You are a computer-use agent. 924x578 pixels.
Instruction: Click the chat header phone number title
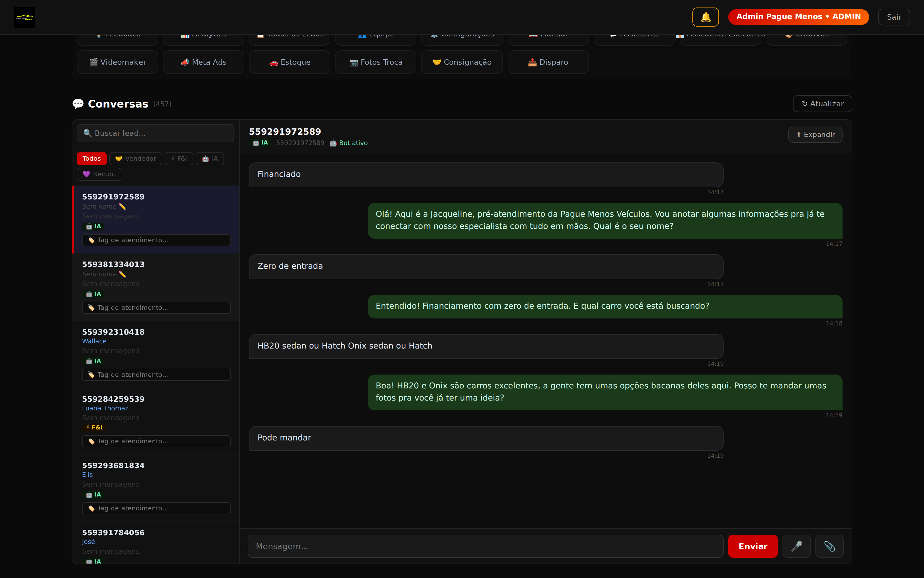285,131
